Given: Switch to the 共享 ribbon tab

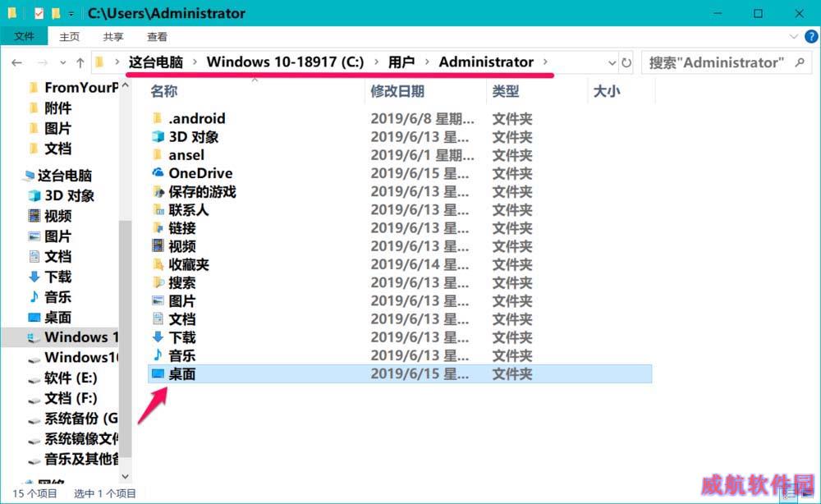Looking at the screenshot, I should point(113,37).
